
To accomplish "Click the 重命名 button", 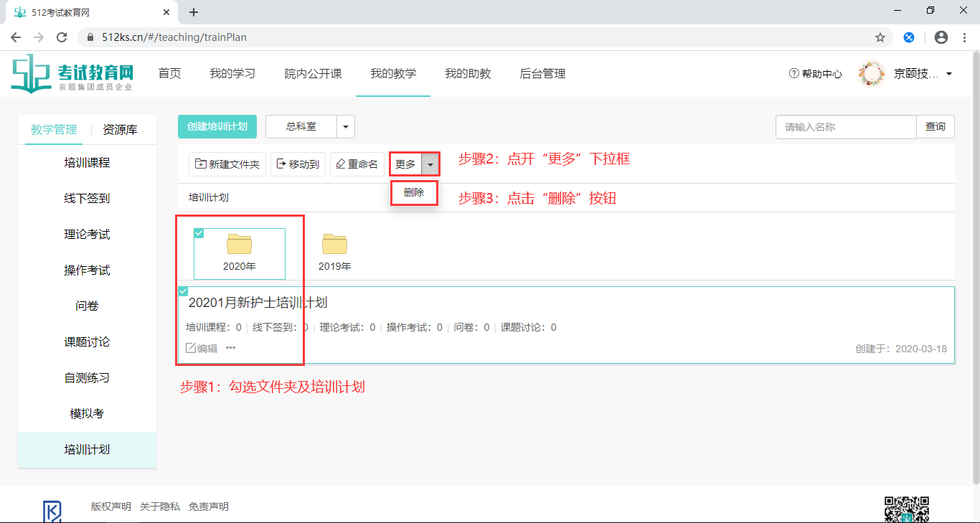I will [357, 164].
